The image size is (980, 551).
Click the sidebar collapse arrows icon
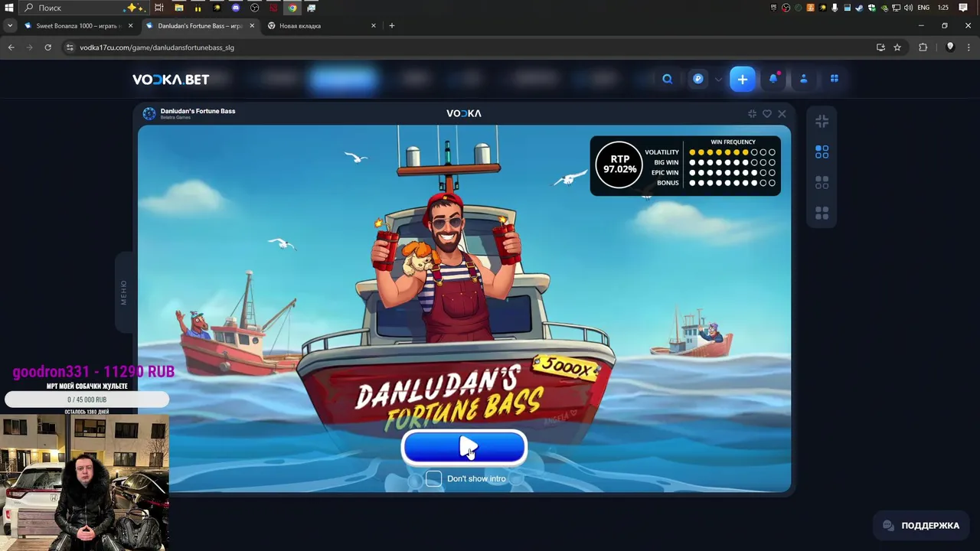(x=822, y=121)
